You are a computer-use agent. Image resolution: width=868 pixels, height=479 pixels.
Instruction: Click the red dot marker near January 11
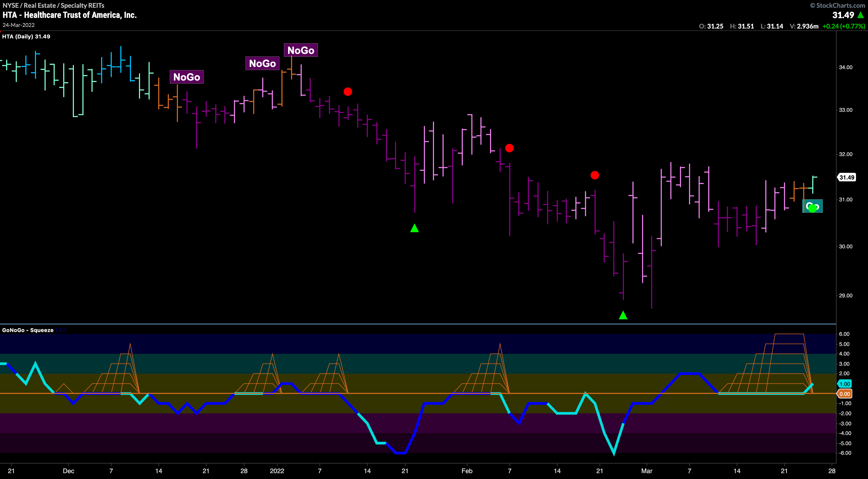348,92
